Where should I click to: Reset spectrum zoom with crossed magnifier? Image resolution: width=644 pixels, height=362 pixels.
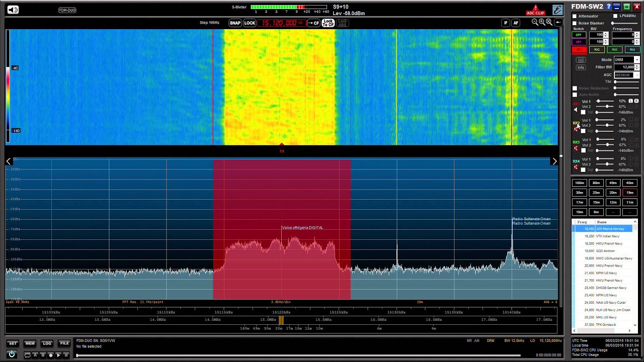pos(549,22)
